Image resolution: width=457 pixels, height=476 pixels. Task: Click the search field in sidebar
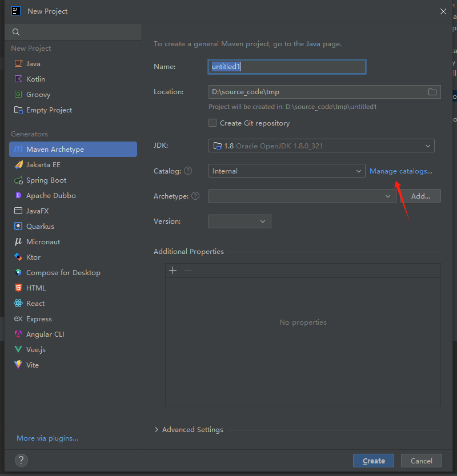tap(73, 32)
